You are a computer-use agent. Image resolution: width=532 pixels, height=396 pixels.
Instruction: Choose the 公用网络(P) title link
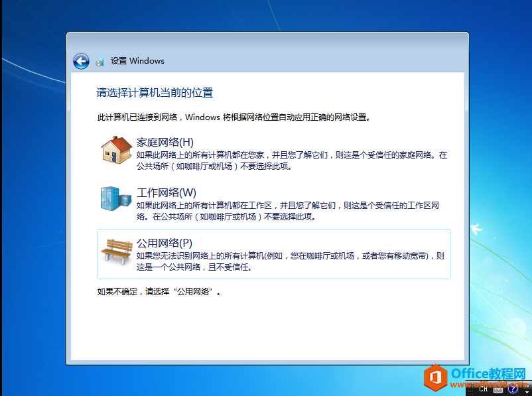coord(165,243)
